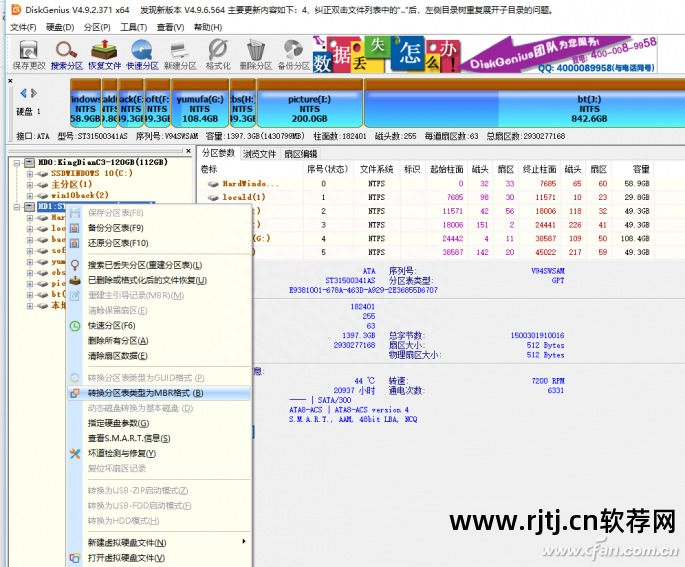
Task: Click the 坏道检测与修复 wrench icon
Action: tap(75, 454)
